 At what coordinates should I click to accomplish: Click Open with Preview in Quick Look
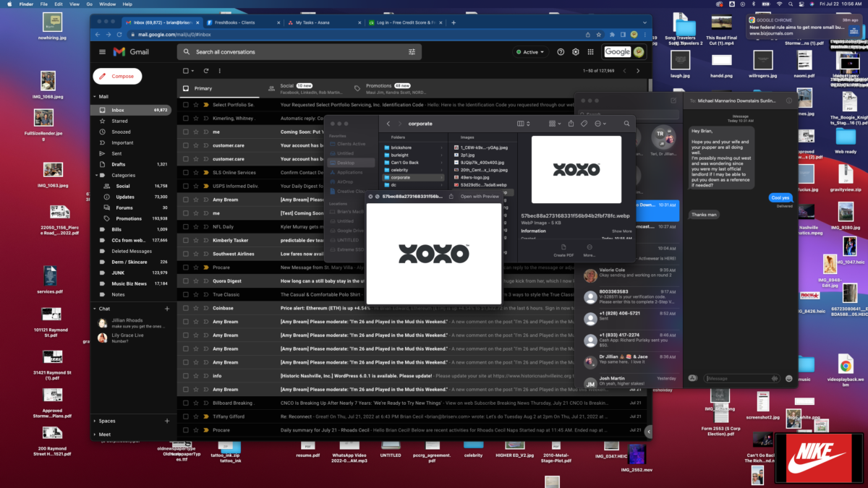click(480, 196)
